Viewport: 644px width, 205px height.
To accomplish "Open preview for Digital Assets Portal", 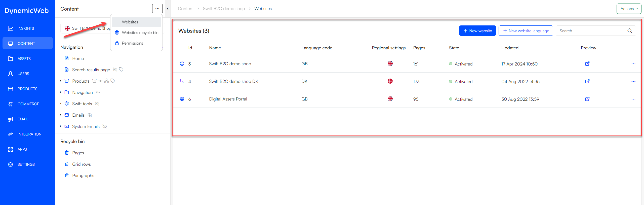I will [587, 99].
